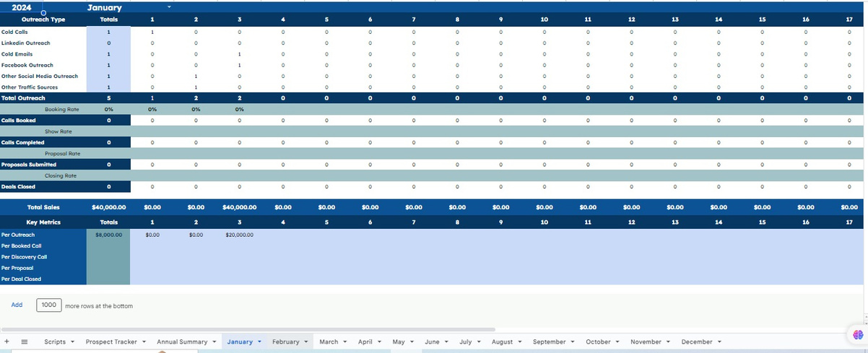The width and height of the screenshot is (868, 353).
Task: Open the January month dropdown arrow in header
Action: [169, 6]
